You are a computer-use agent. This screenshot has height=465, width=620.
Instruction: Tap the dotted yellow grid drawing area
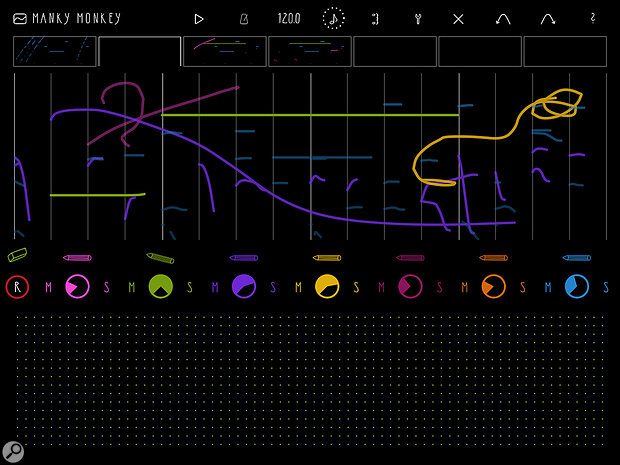[x=311, y=380]
